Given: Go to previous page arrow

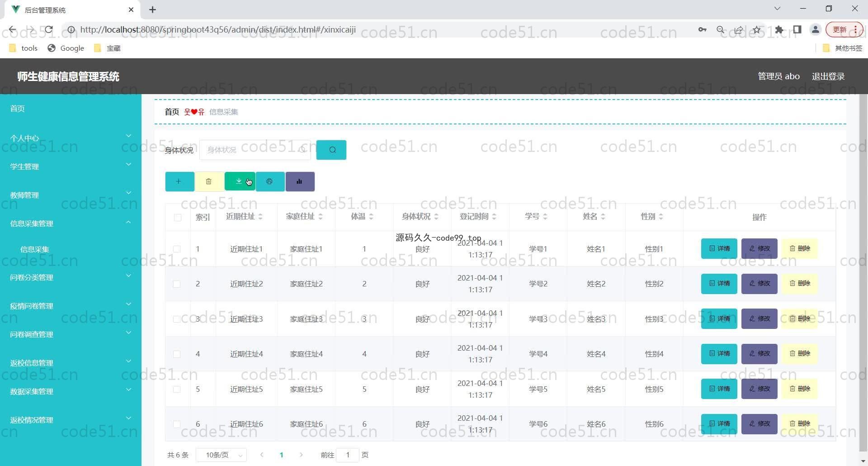Looking at the screenshot, I should 262,455.
